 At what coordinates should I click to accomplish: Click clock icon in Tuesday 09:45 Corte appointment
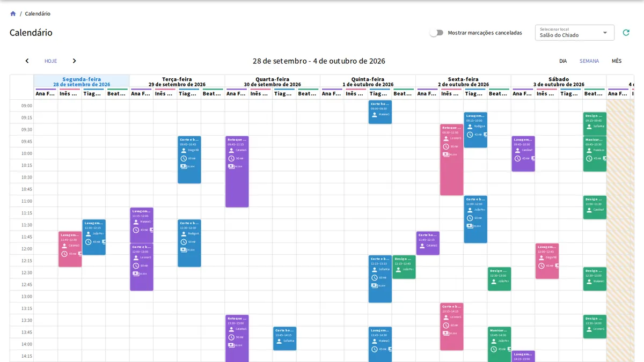tap(184, 158)
